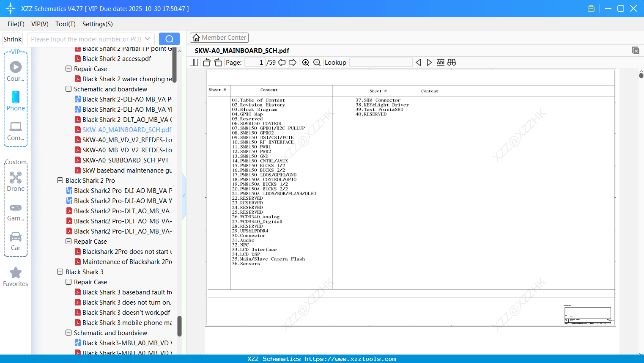Open the VIP(V) menu
Screen dimensions: 644x363
pyautogui.click(x=40, y=24)
